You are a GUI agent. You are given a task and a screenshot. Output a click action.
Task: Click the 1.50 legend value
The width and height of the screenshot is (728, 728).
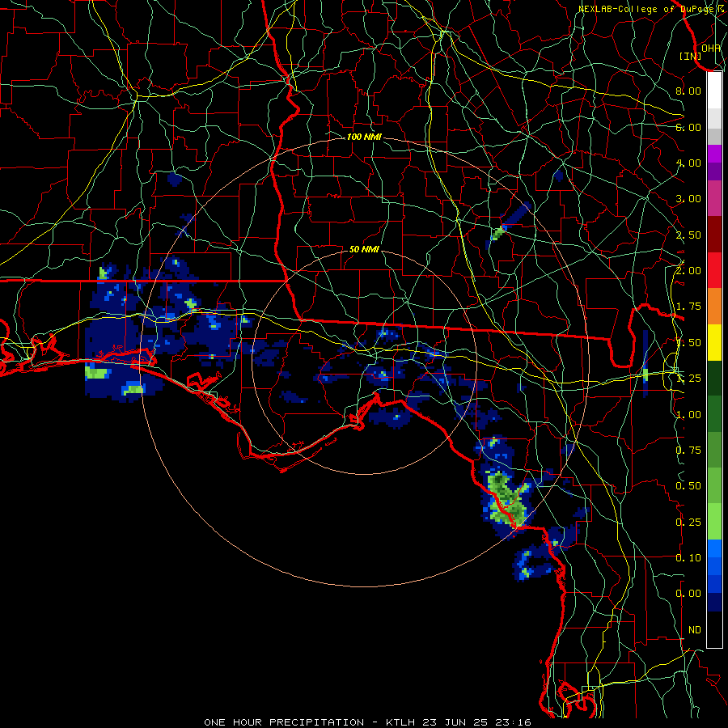tap(688, 343)
